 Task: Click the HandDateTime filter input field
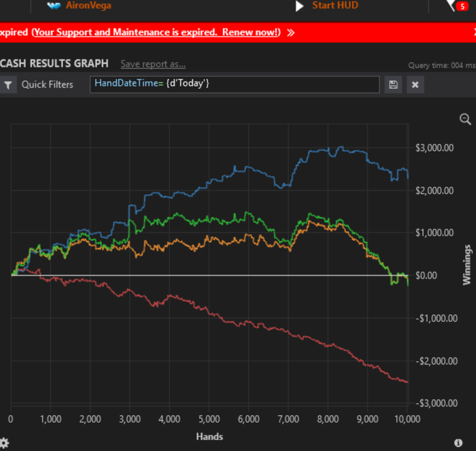[x=235, y=84]
